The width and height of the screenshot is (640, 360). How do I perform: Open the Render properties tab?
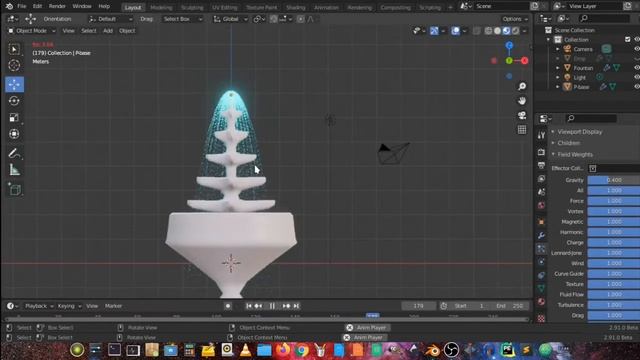[541, 152]
